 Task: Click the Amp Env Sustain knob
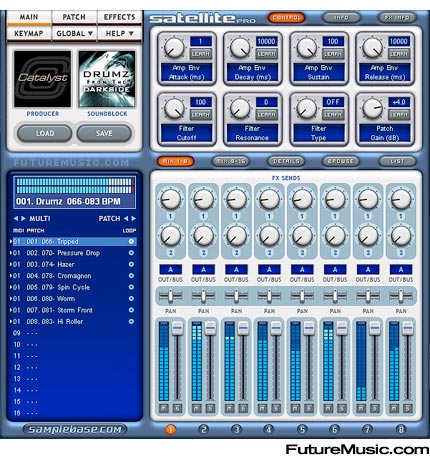306,48
